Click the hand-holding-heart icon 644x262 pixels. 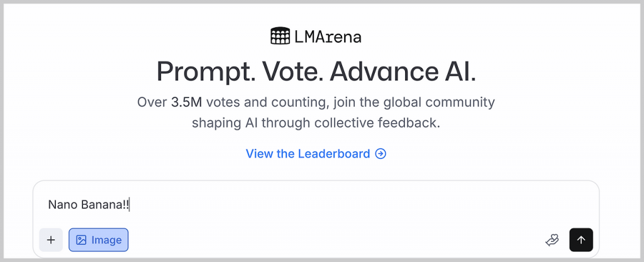coord(552,239)
